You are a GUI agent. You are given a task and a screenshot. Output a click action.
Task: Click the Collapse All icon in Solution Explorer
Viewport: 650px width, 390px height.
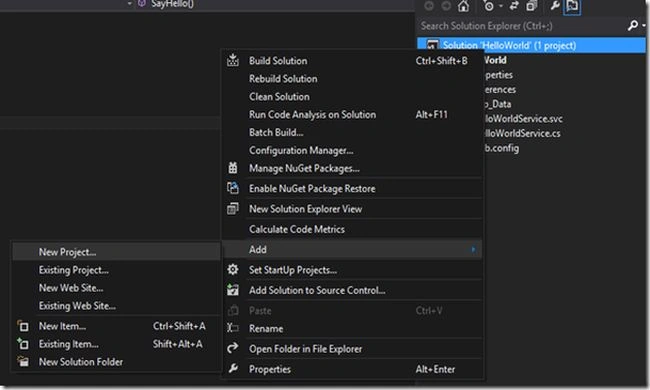pyautogui.click(x=531, y=6)
